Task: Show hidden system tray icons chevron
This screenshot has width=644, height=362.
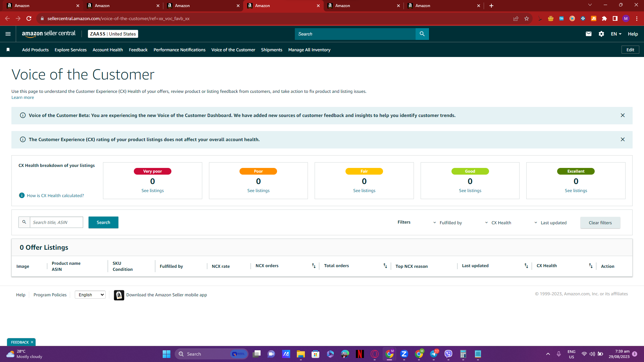Action: 548,354
